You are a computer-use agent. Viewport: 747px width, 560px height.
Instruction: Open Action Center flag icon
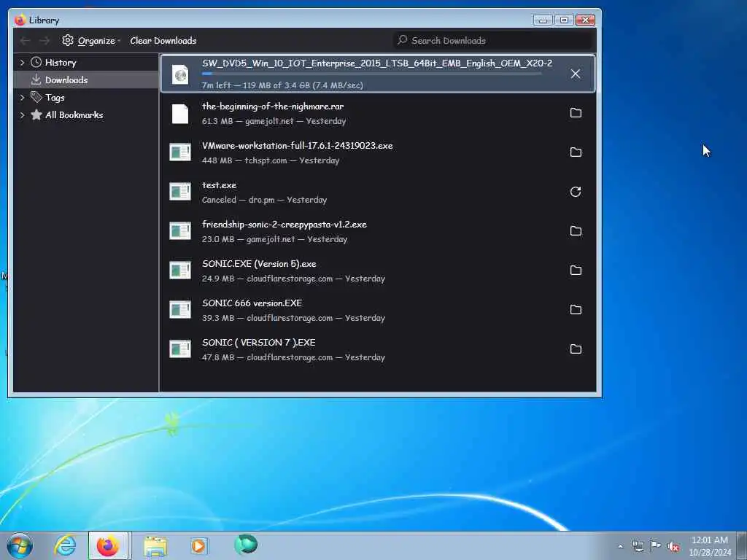656,545
